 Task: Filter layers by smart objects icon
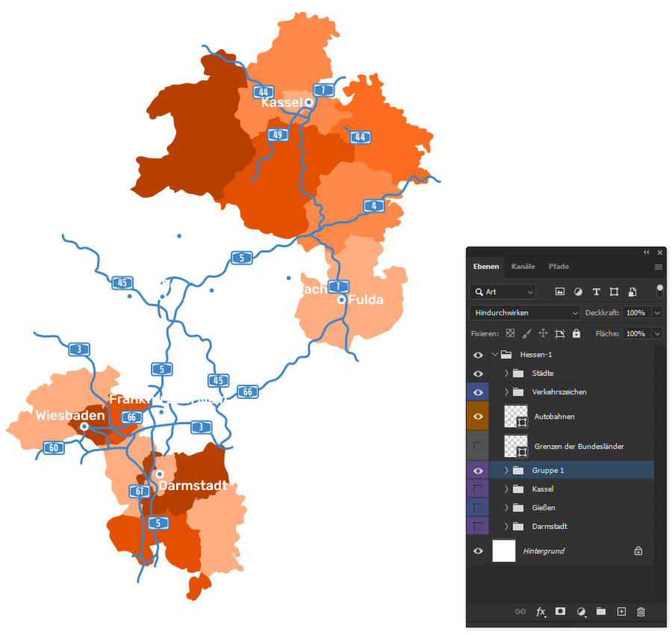(632, 292)
